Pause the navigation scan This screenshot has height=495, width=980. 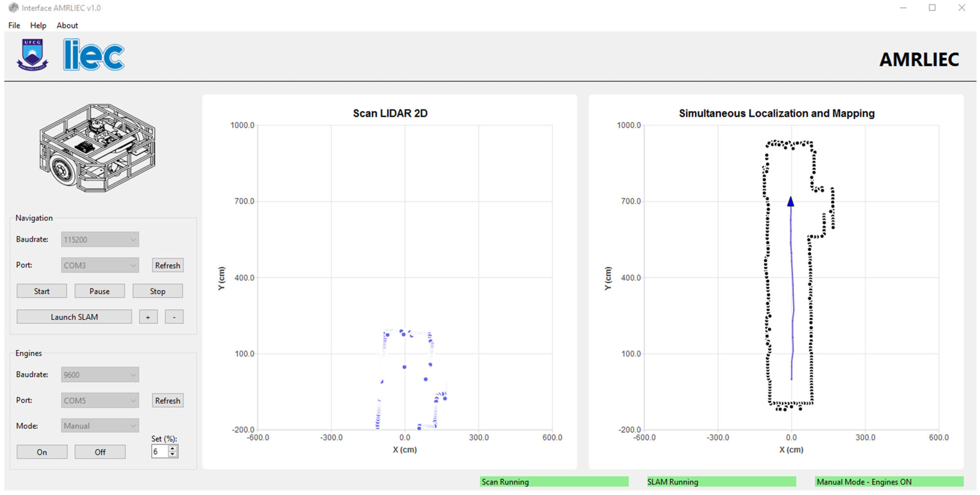(99, 291)
